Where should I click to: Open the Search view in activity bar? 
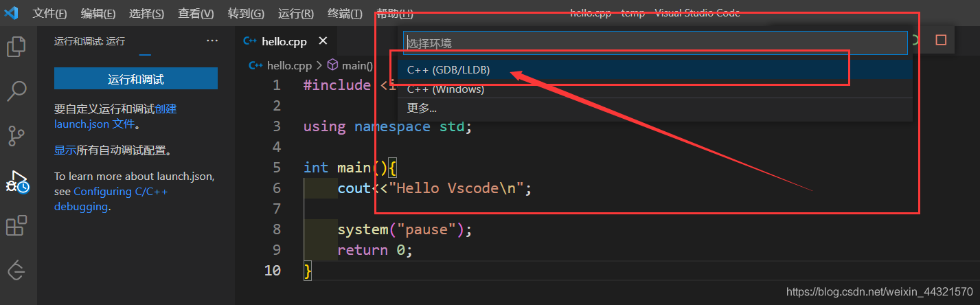[16, 91]
